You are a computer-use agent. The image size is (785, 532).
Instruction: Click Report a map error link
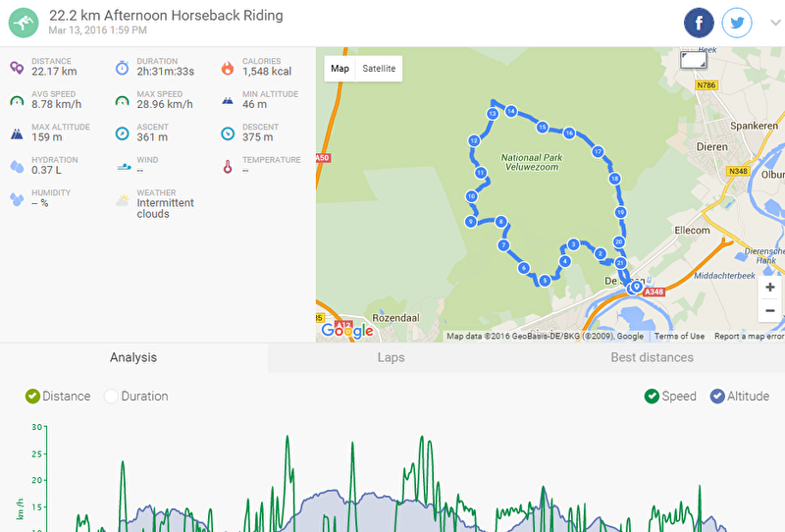[749, 336]
